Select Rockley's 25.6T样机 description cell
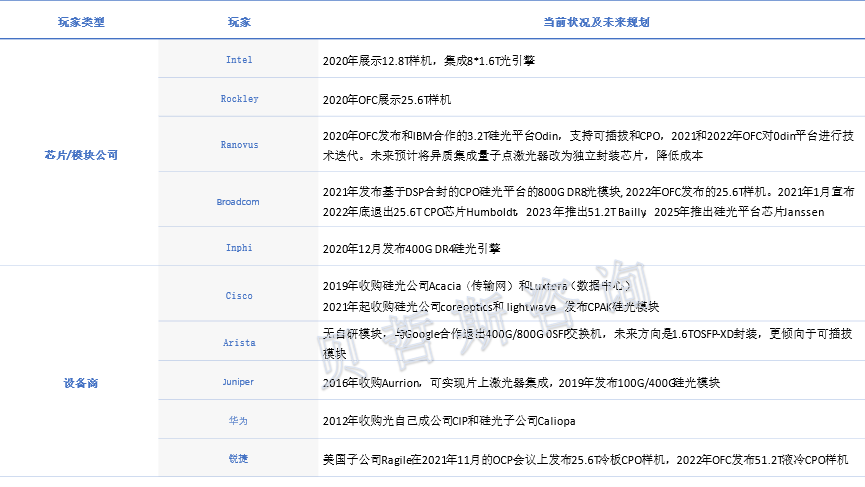This screenshot has height=487, width=865. (x=387, y=100)
